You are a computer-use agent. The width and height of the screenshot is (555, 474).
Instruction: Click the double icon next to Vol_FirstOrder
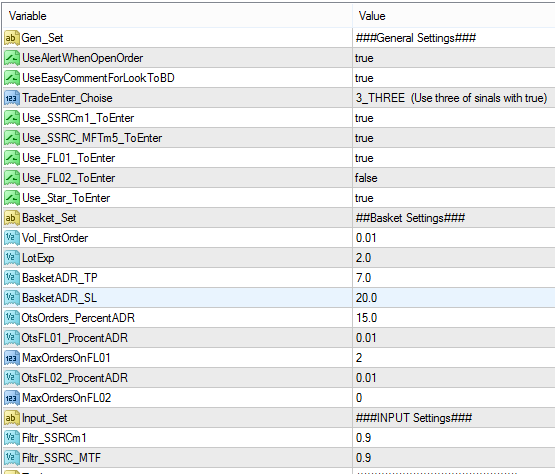[x=11, y=238]
